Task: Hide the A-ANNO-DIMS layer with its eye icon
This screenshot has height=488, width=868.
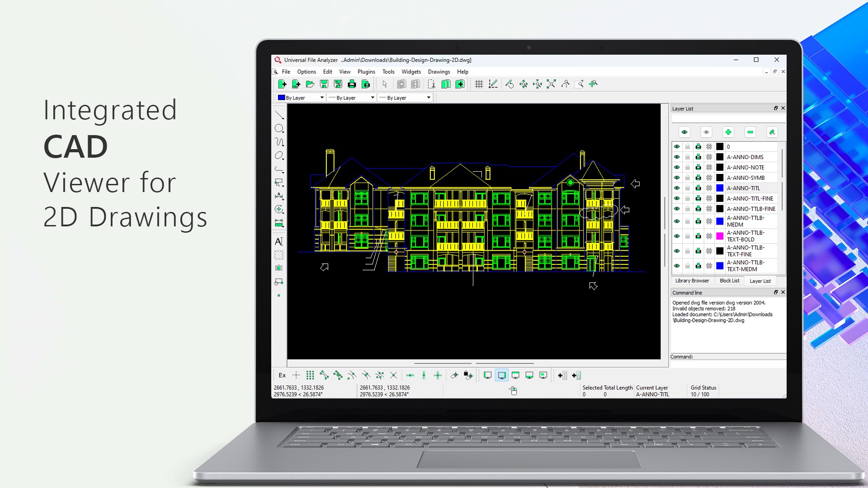Action: click(677, 157)
